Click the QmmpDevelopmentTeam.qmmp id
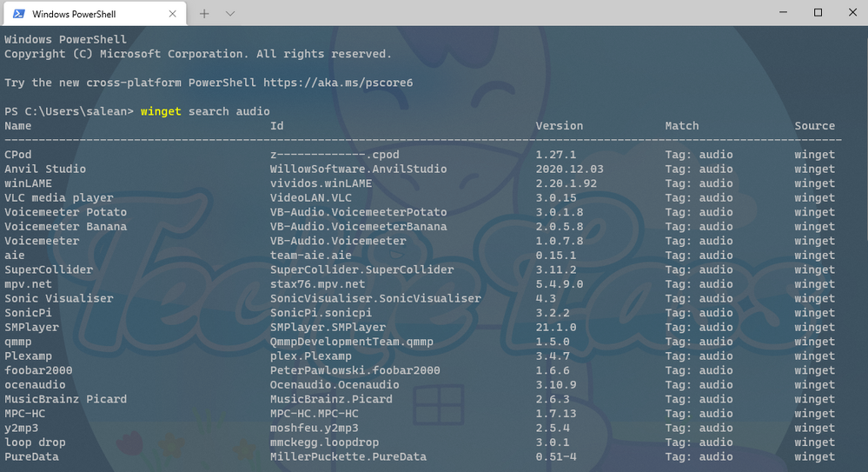868x472 pixels. point(352,342)
